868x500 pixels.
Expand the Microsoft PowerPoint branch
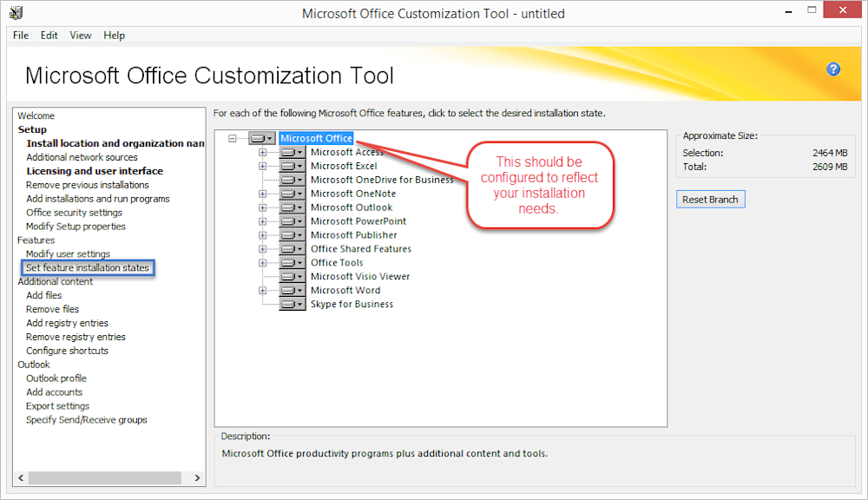(x=262, y=221)
